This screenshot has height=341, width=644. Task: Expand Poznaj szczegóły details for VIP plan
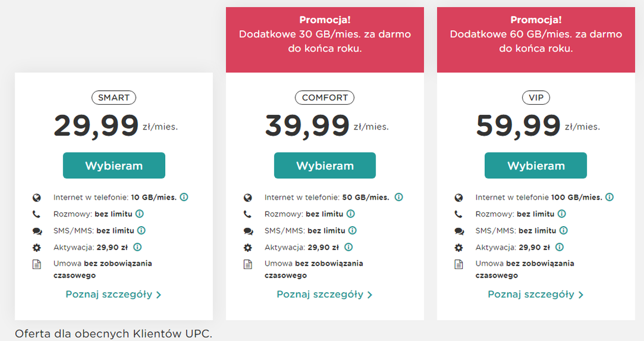pyautogui.click(x=535, y=294)
